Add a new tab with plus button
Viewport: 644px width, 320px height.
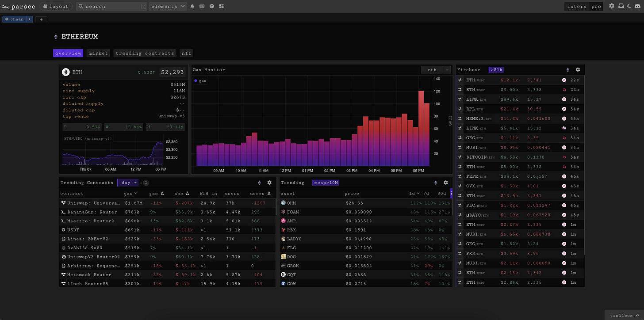(x=41, y=19)
